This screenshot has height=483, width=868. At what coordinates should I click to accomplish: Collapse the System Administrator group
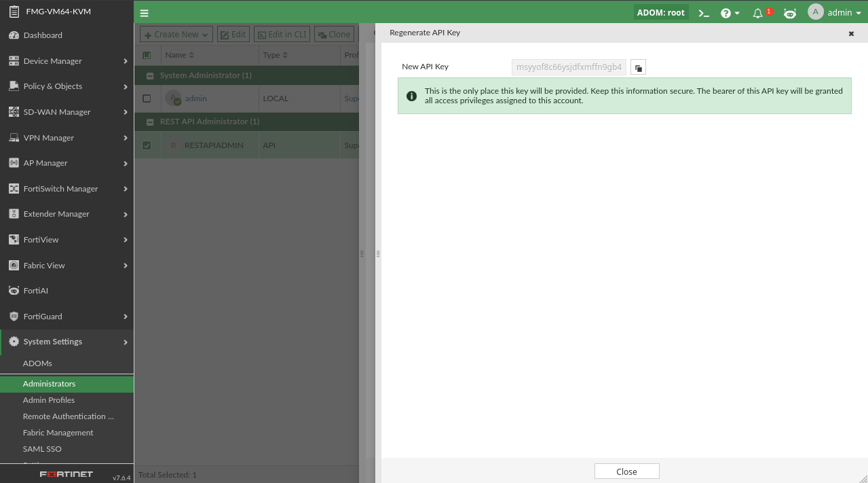(x=150, y=76)
